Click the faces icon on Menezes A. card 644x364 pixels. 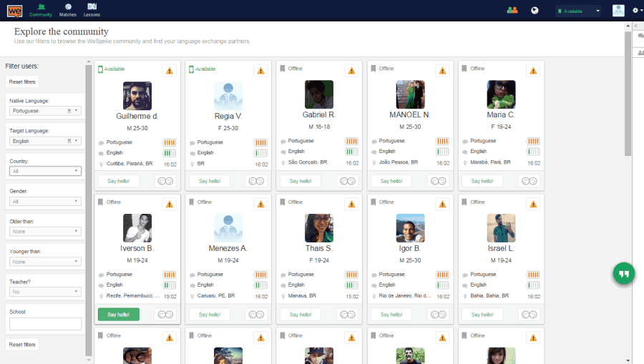pos(256,315)
